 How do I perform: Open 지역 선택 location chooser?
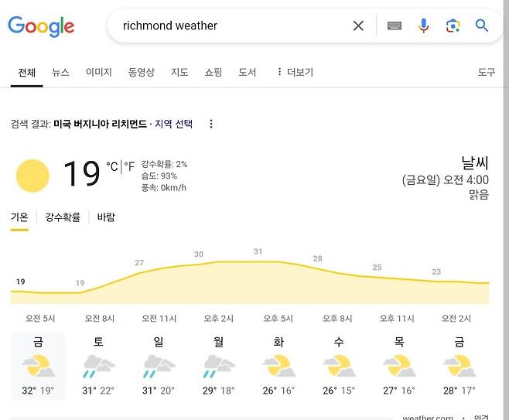[173, 124]
